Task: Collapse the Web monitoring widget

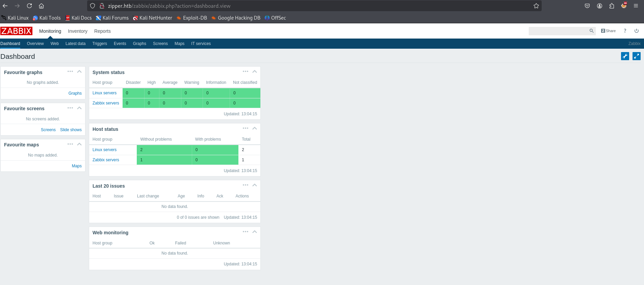Action: (255, 232)
